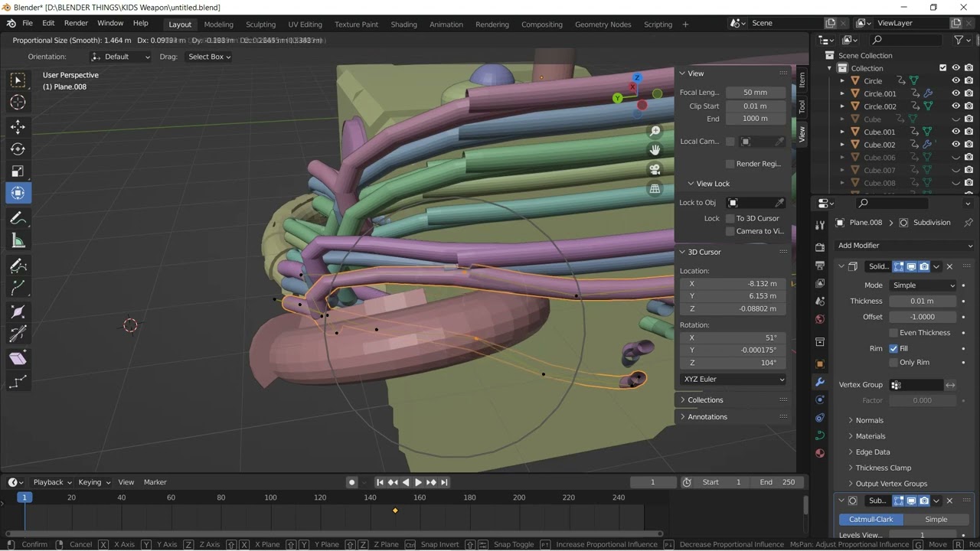Switch perspective/orthographic with the grid icon

click(x=655, y=188)
